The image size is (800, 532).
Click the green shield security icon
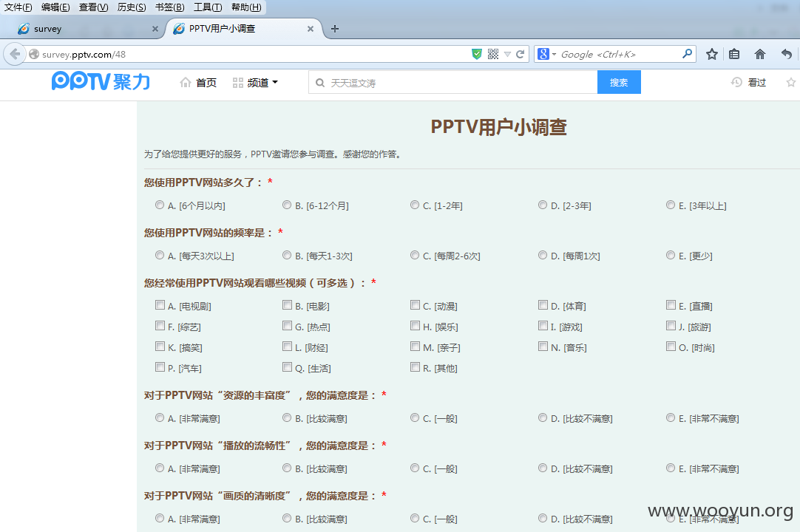point(477,54)
